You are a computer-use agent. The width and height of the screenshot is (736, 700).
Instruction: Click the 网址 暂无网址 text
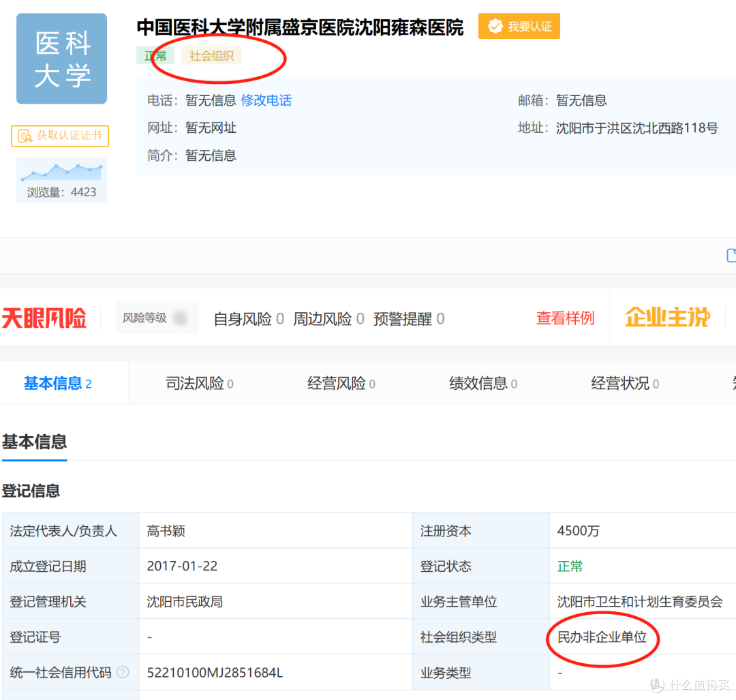pos(191,127)
